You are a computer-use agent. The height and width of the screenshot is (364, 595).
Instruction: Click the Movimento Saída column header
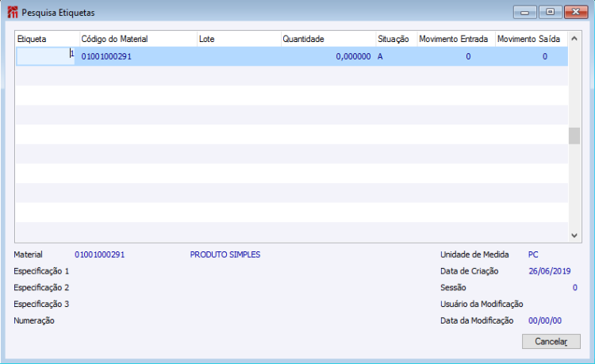[532, 39]
